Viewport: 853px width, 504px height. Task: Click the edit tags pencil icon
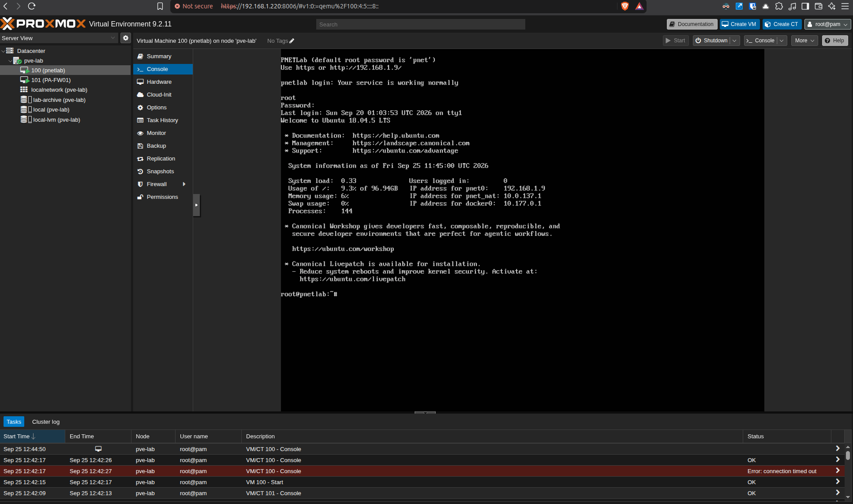point(292,41)
